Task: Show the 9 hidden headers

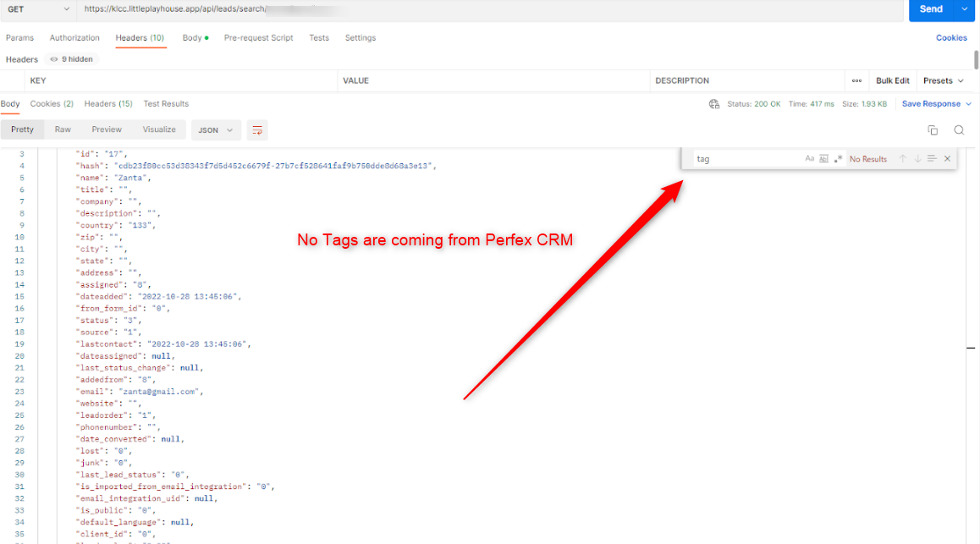Action: 71,59
